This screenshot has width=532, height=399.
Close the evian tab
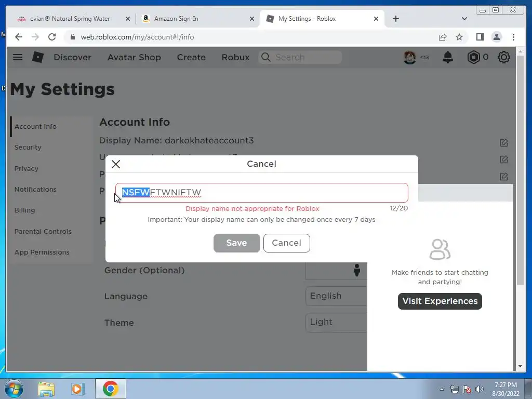pos(128,19)
